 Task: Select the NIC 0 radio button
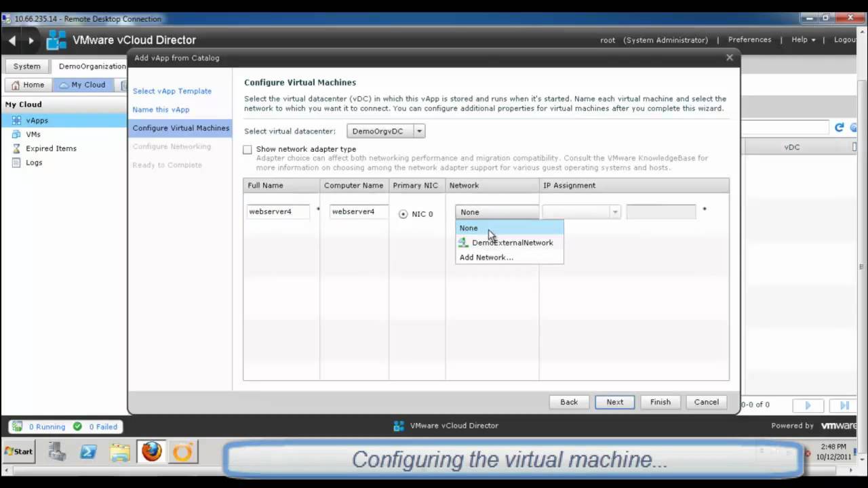point(403,214)
